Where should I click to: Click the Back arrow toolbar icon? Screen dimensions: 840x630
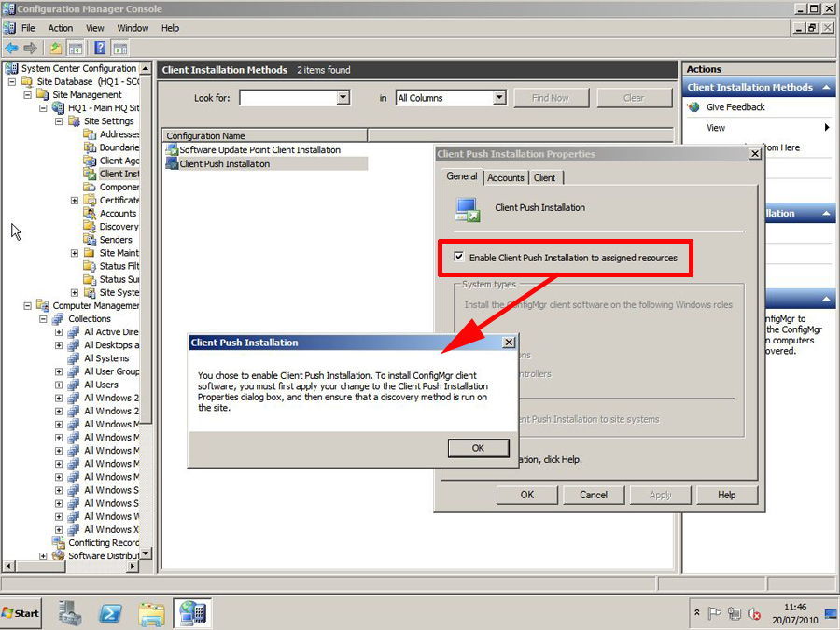pyautogui.click(x=12, y=49)
